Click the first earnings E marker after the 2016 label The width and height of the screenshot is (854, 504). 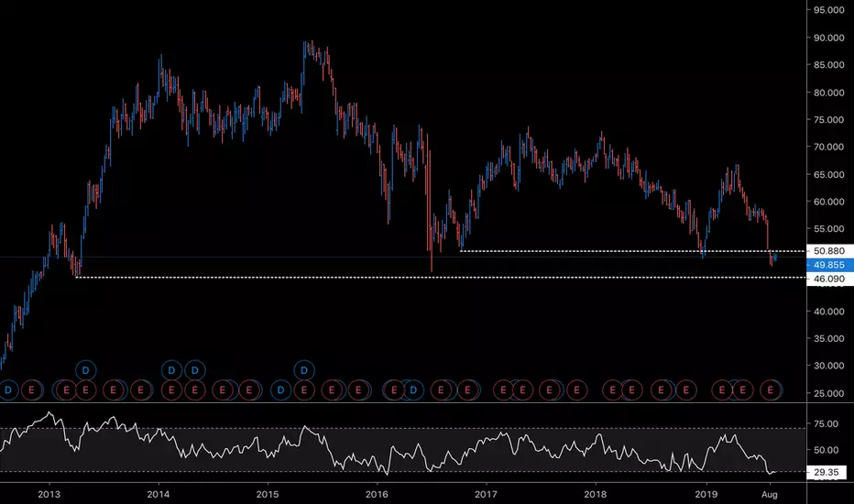(394, 390)
